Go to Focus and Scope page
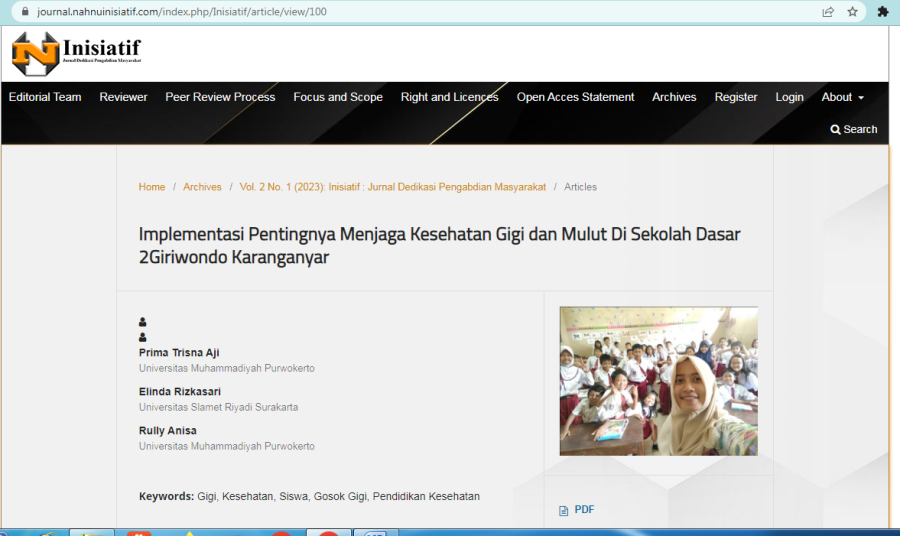This screenshot has width=900, height=536. click(x=338, y=97)
